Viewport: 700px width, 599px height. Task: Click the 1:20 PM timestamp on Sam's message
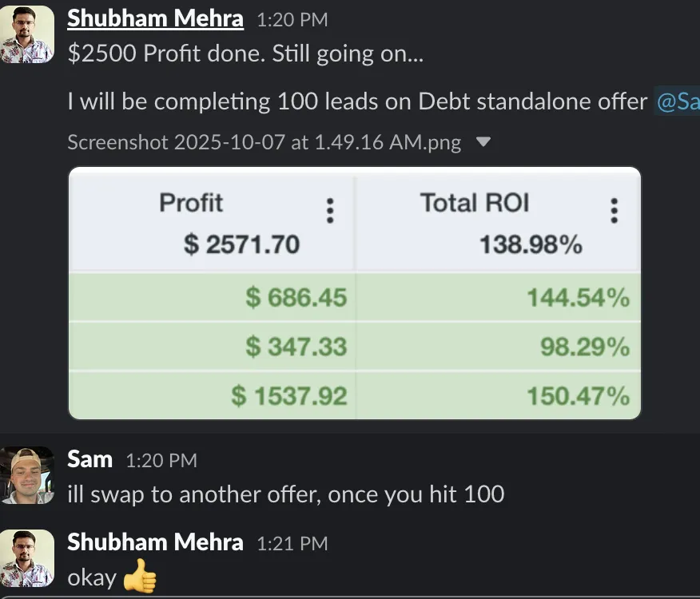tap(161, 461)
